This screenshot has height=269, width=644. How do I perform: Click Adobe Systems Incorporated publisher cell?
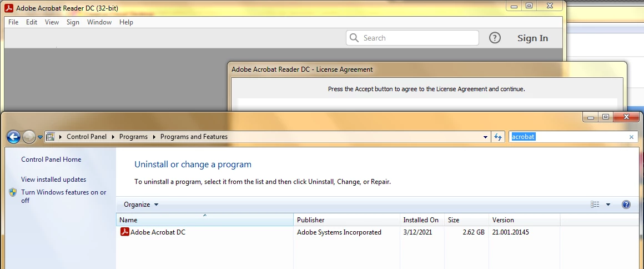pyautogui.click(x=339, y=232)
